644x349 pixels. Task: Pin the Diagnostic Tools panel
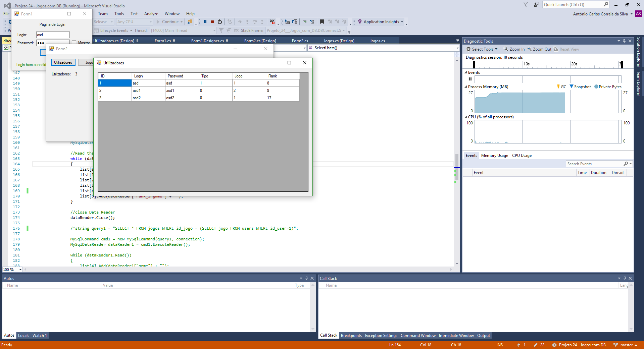point(625,41)
